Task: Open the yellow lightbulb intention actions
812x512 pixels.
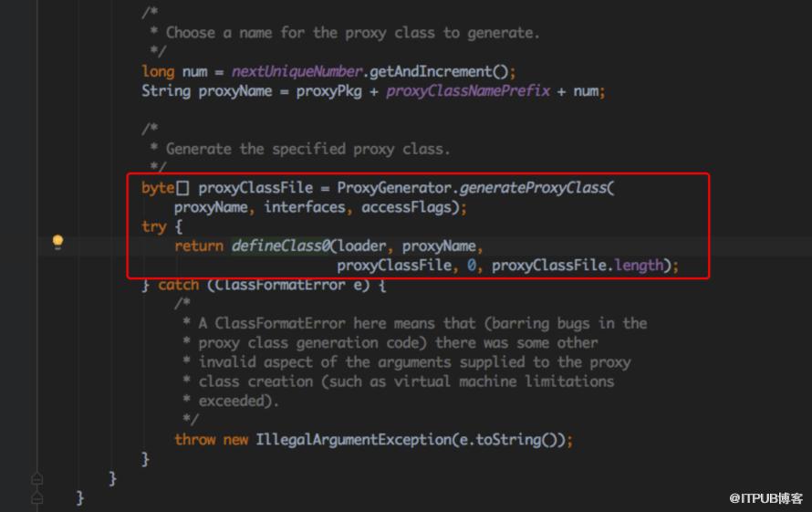Action: pyautogui.click(x=58, y=242)
